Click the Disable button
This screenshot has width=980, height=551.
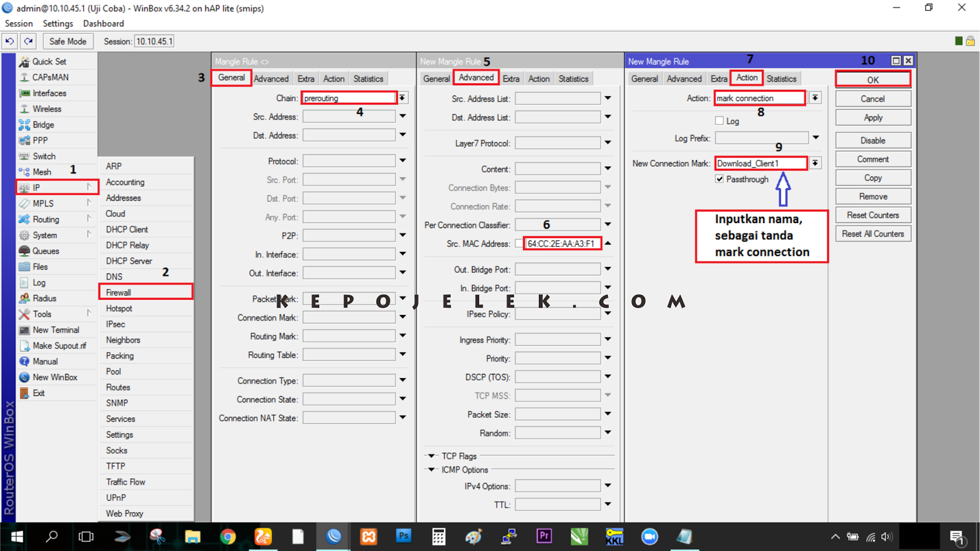(x=873, y=140)
